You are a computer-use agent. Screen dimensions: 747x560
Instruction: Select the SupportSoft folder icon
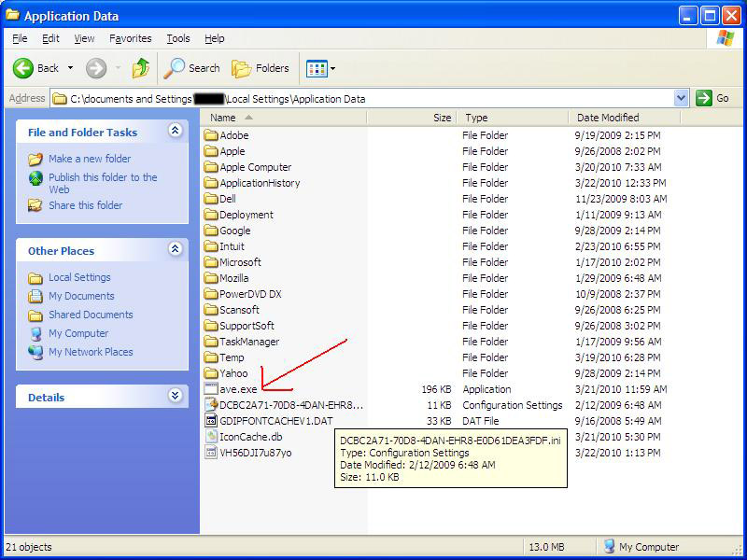point(211,326)
